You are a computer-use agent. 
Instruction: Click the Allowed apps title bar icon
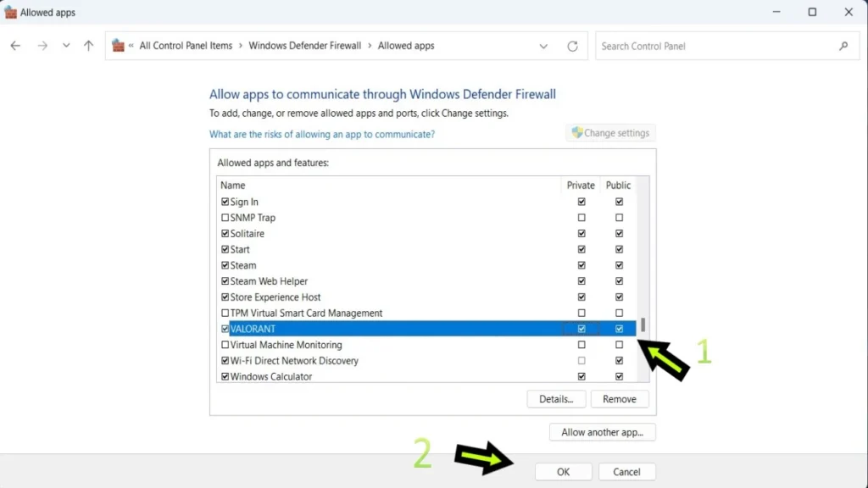coord(10,12)
